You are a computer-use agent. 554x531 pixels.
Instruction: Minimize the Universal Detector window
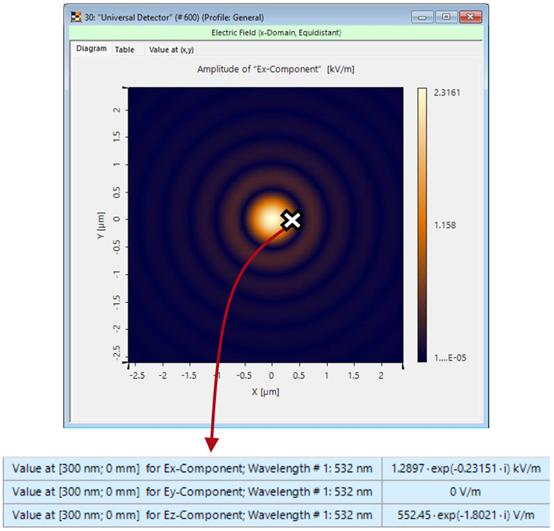[422, 17]
